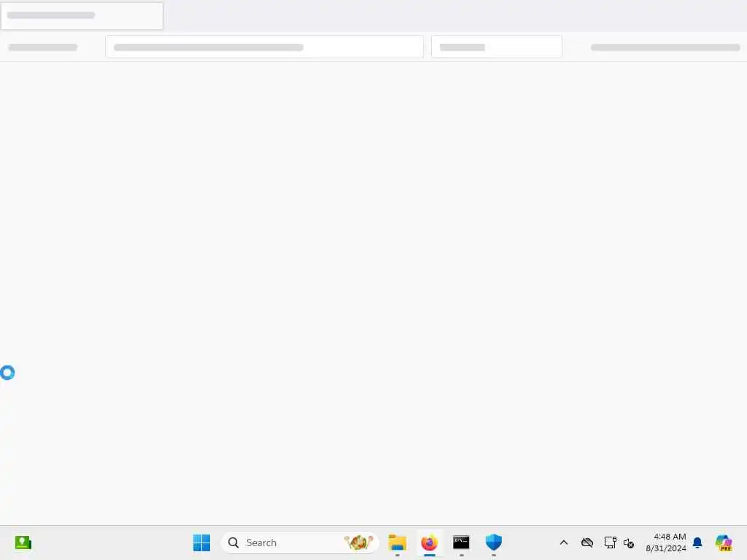747x560 pixels.
Task: Open the clock showing 4:48 AM
Action: (x=665, y=542)
